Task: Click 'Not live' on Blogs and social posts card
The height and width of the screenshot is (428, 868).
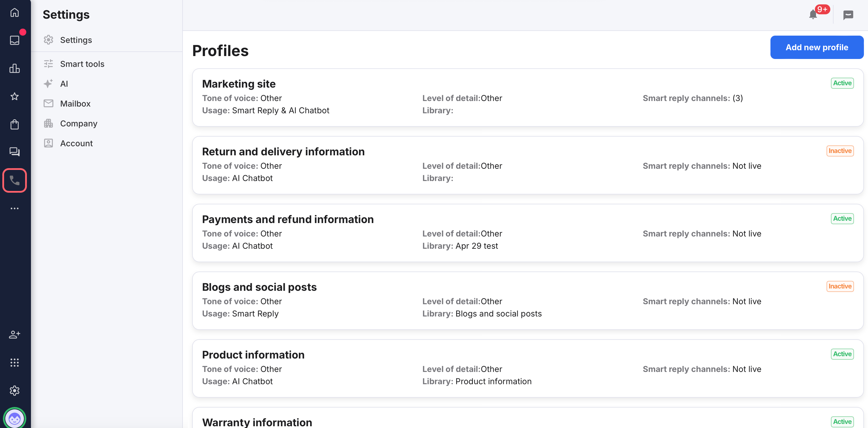Action: coord(747,301)
